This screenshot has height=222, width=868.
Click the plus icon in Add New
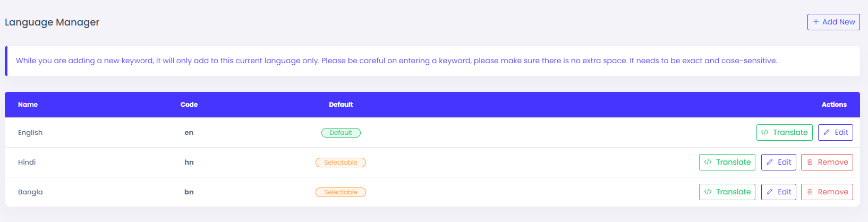tap(816, 22)
